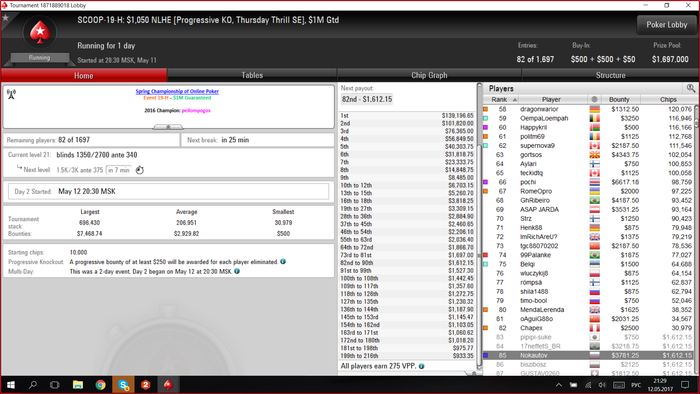Sort players by the Chips column header

pyautogui.click(x=668, y=100)
